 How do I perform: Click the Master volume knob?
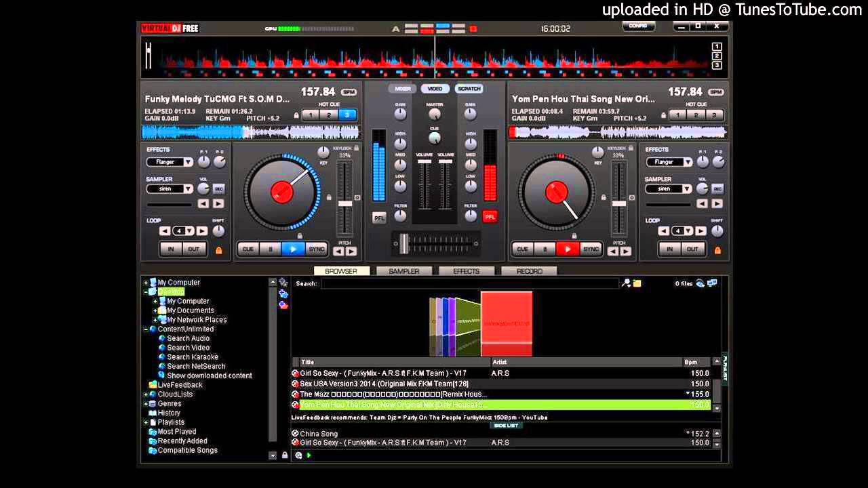(x=435, y=115)
